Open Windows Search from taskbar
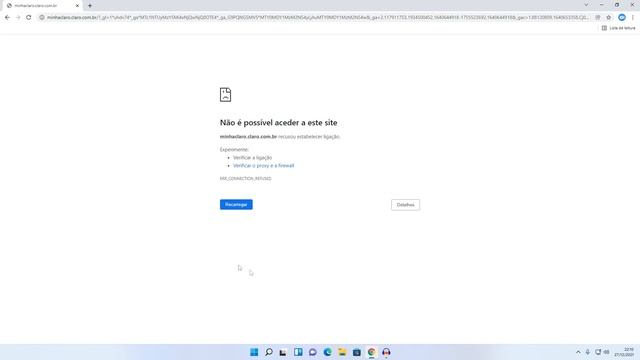Viewport: 640px width, 360px height. 269,352
